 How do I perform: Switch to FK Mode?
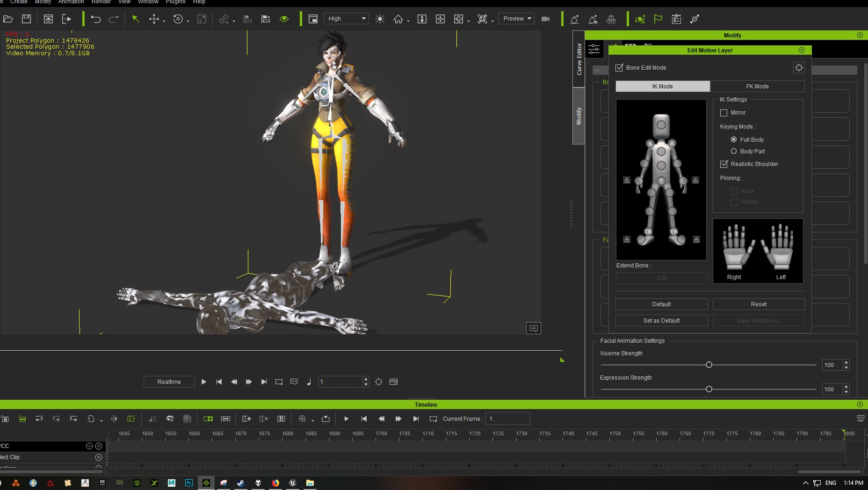757,86
